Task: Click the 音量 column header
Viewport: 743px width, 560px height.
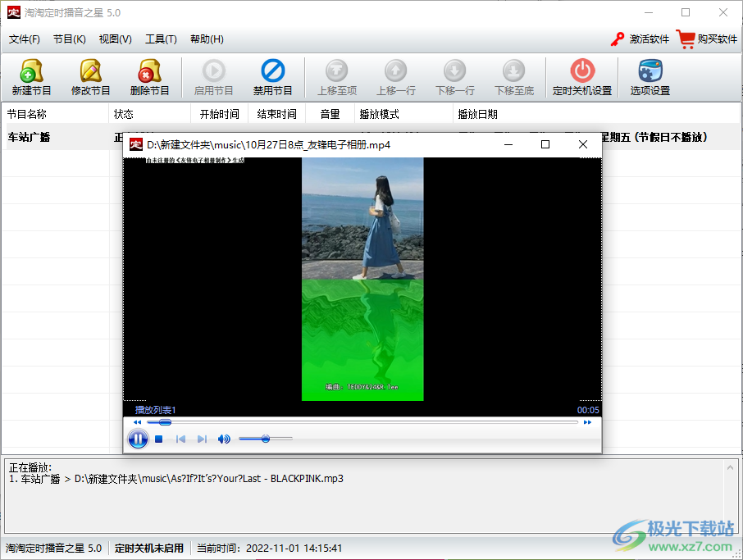Action: (330, 114)
